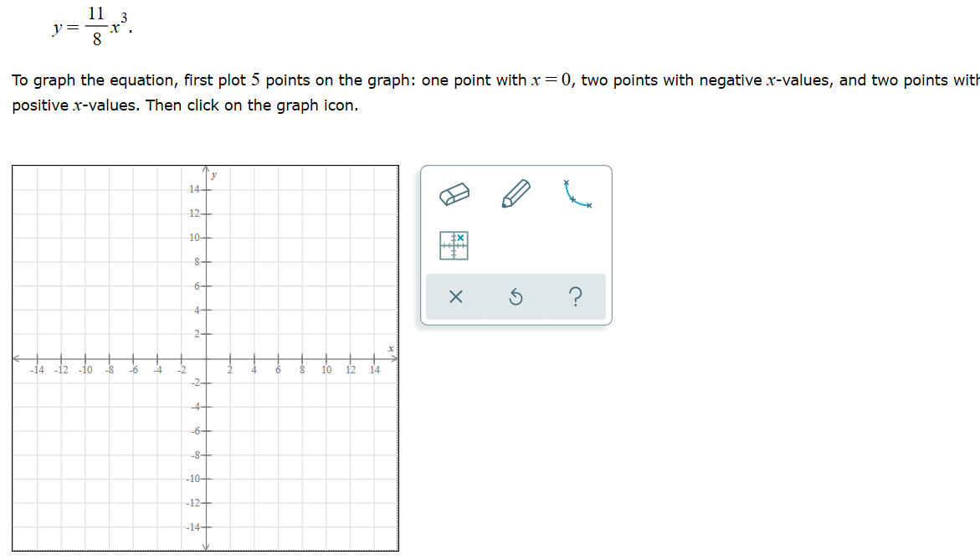
Task: Open help with the question mark icon
Action: pyautogui.click(x=576, y=296)
